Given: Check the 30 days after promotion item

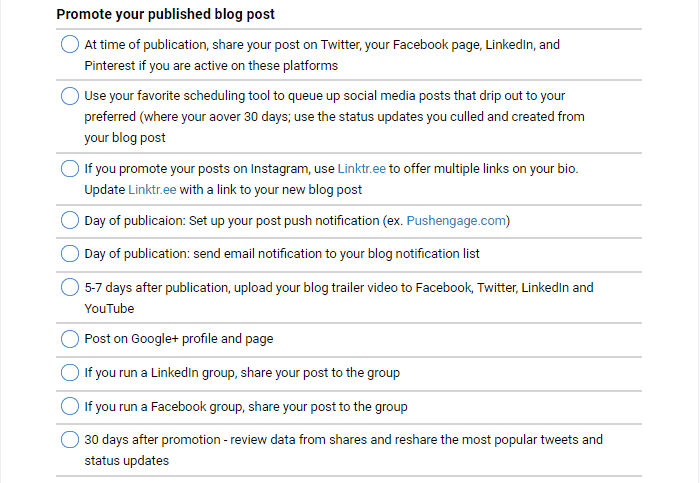Looking at the screenshot, I should click(x=70, y=439).
